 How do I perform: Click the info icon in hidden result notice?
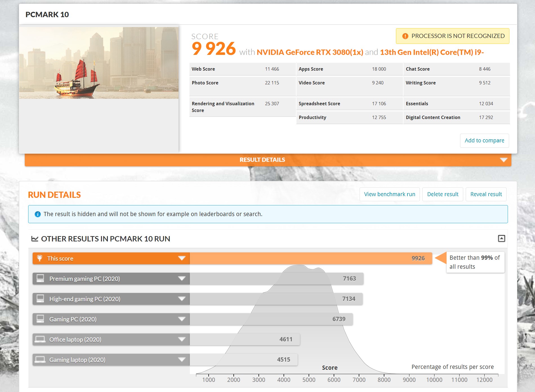pos(37,214)
